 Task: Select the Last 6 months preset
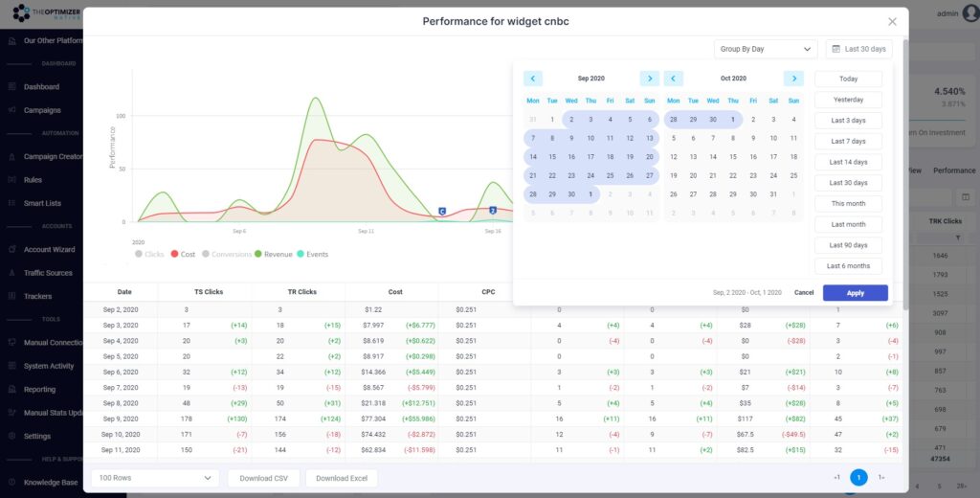(848, 266)
